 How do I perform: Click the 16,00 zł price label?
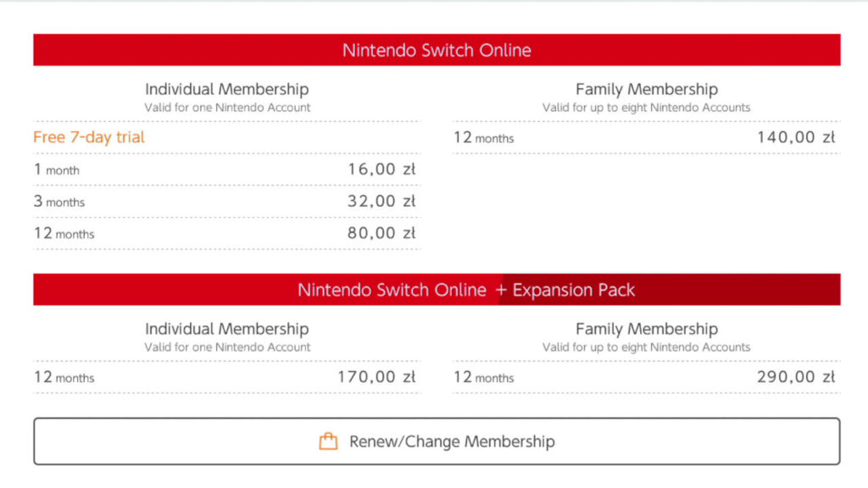tap(381, 169)
